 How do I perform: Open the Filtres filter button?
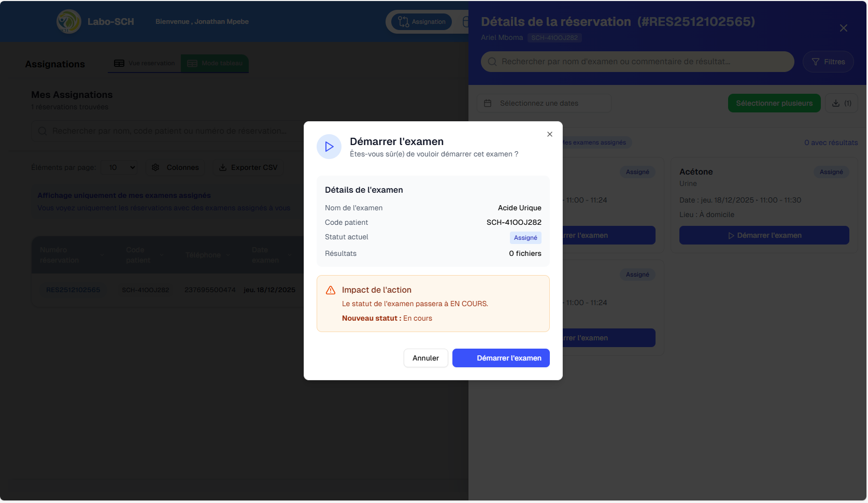828,62
